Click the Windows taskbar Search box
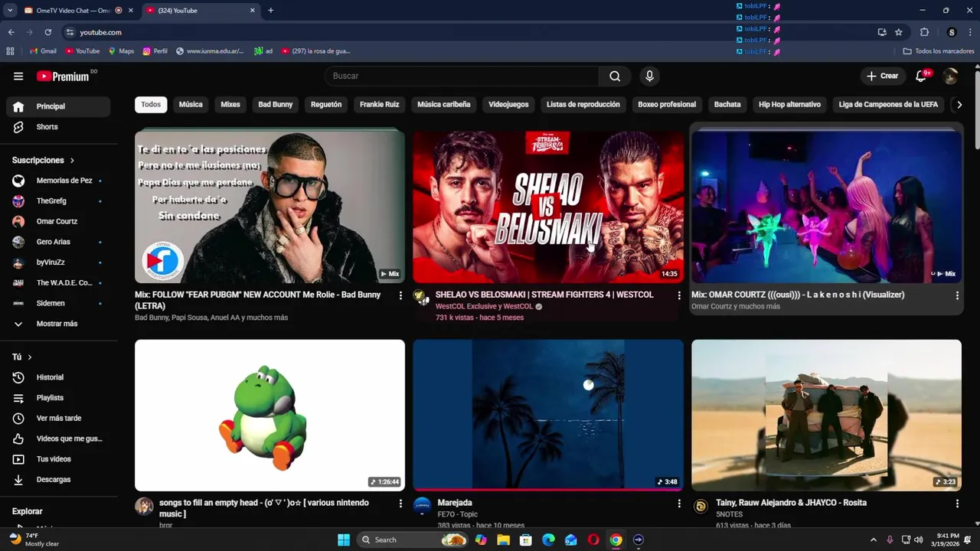The width and height of the screenshot is (980, 551). (x=413, y=540)
